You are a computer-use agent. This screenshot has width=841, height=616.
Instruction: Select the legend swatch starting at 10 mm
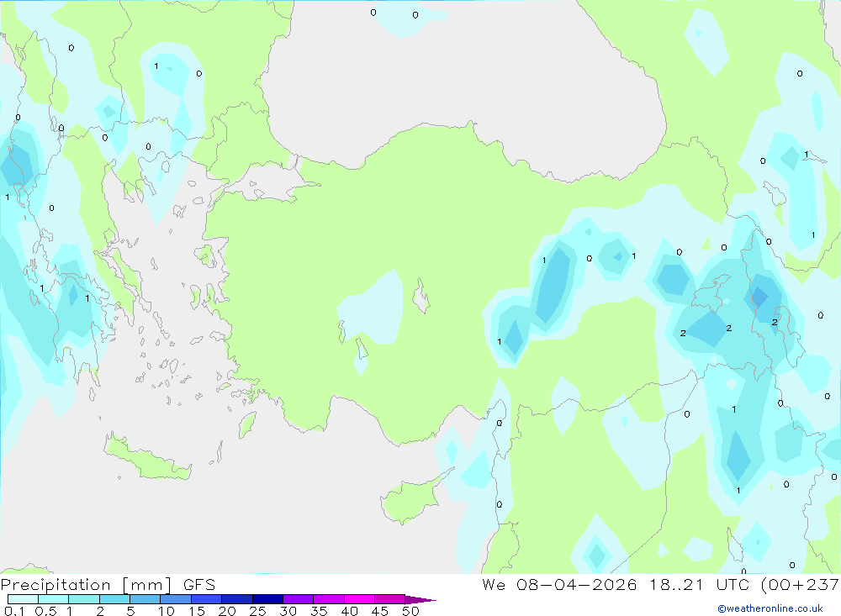point(176,599)
